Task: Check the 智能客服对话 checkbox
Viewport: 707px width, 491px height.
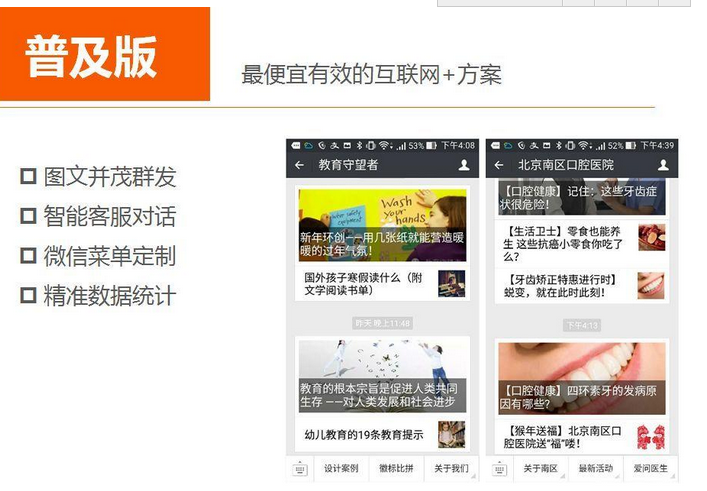Action: [x=28, y=216]
